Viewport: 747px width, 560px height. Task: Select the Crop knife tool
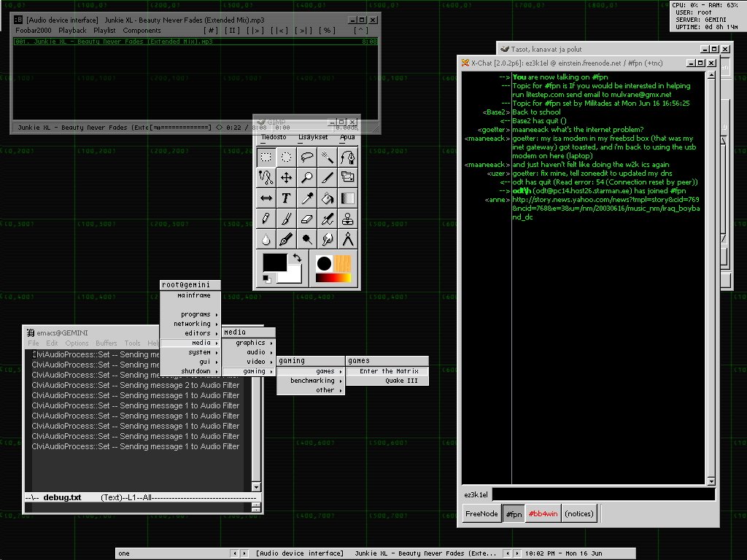[x=328, y=178]
